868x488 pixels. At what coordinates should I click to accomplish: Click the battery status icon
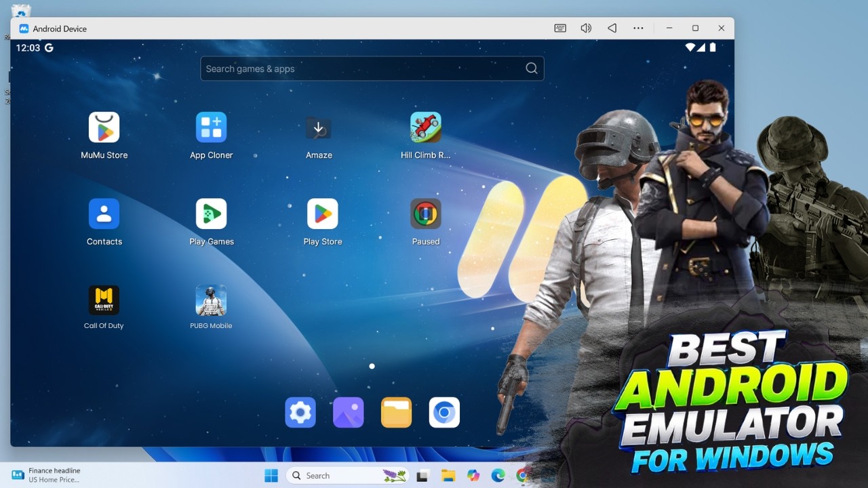click(x=713, y=47)
